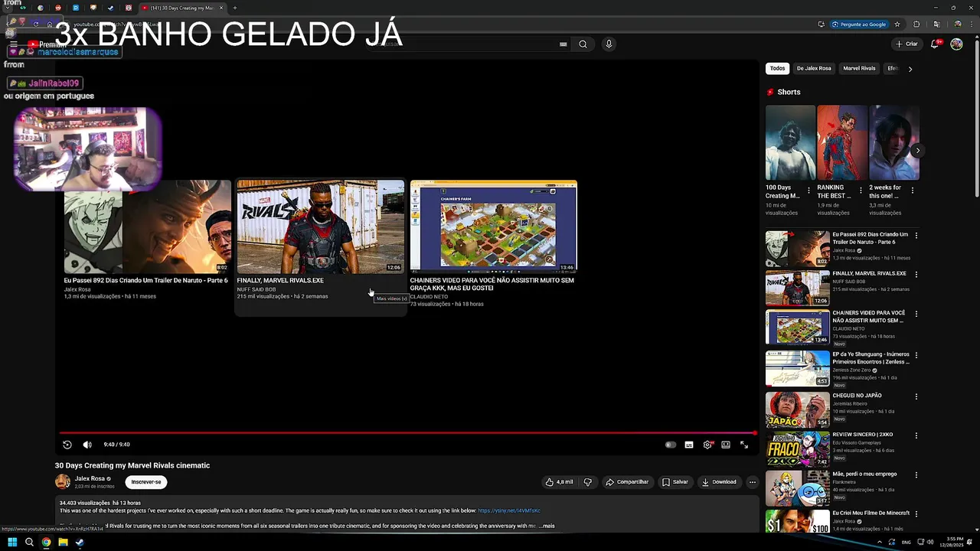The width and height of the screenshot is (980, 551).
Task: Open File Explorer from the taskbar
Action: pos(63,543)
